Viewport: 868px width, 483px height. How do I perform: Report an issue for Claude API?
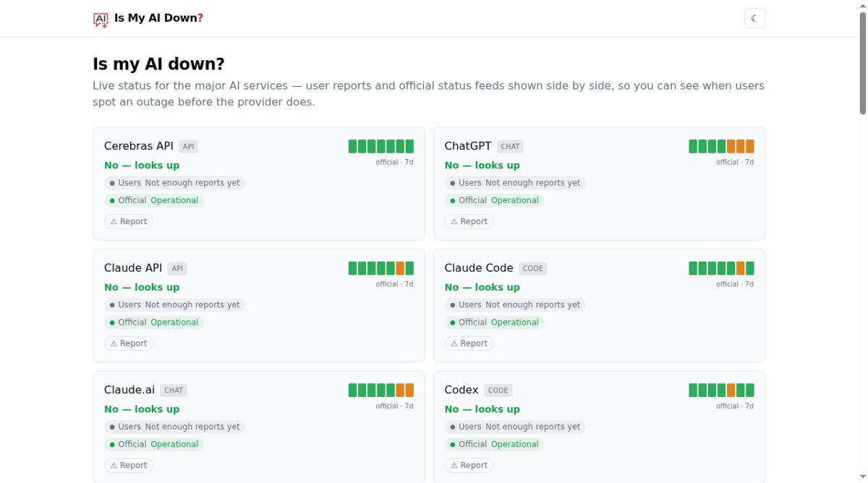click(x=129, y=343)
